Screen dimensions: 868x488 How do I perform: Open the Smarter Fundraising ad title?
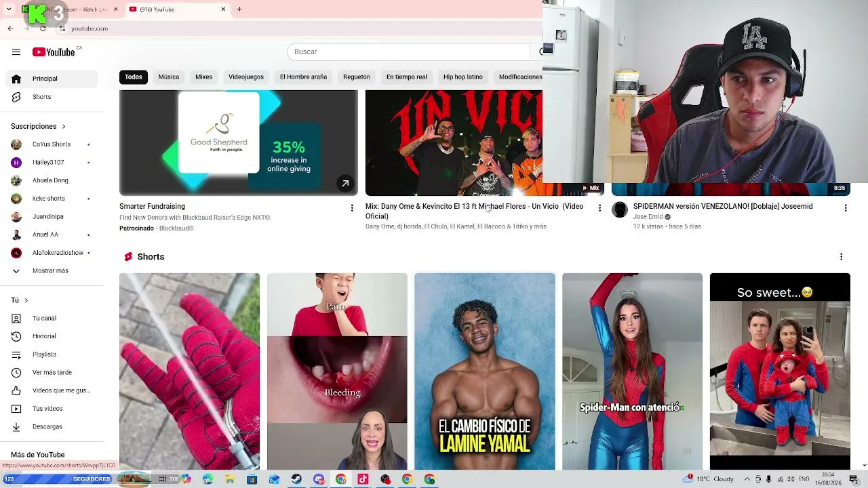(152, 207)
